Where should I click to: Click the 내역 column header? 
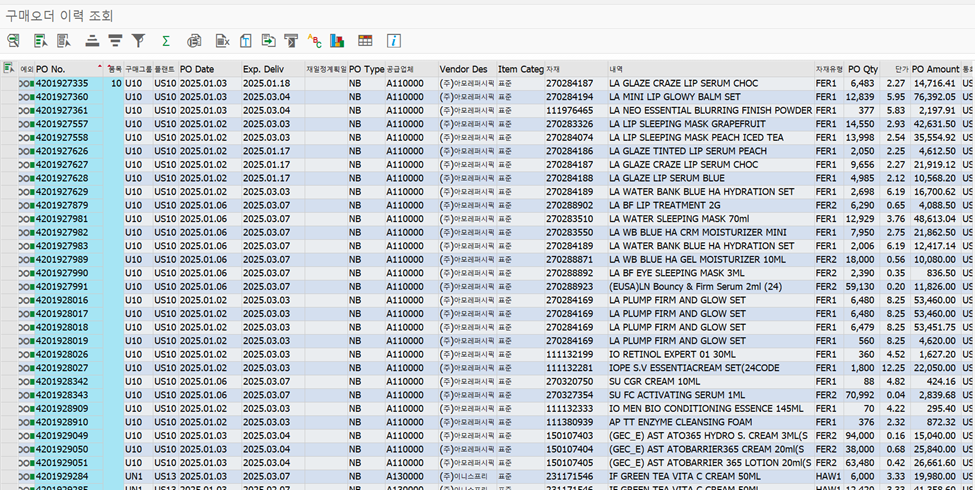point(711,69)
